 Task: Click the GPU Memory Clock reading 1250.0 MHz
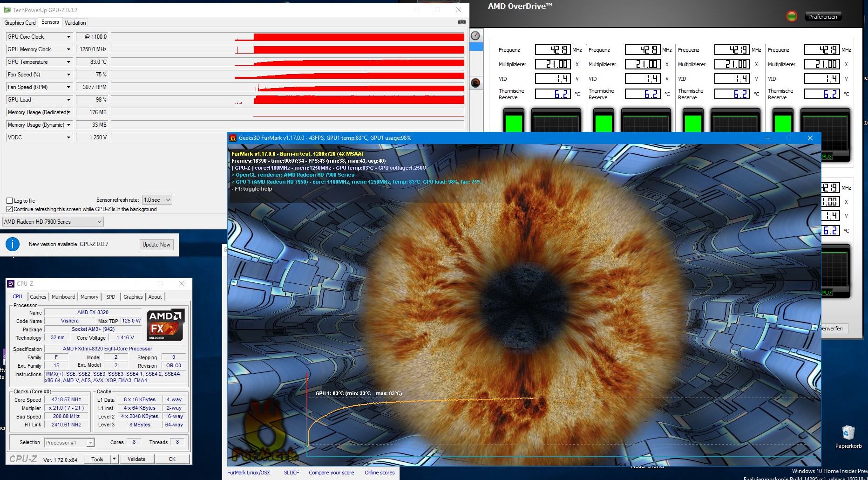[x=92, y=49]
